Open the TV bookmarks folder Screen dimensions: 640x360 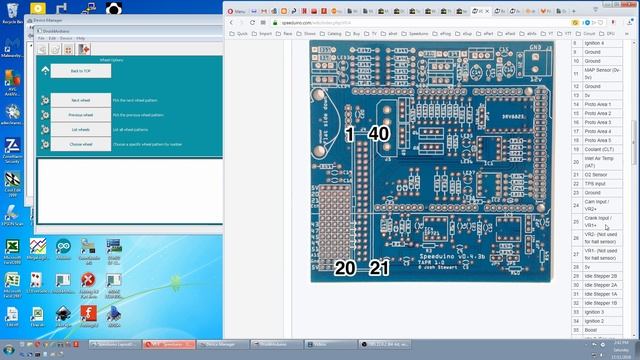pos(371,34)
